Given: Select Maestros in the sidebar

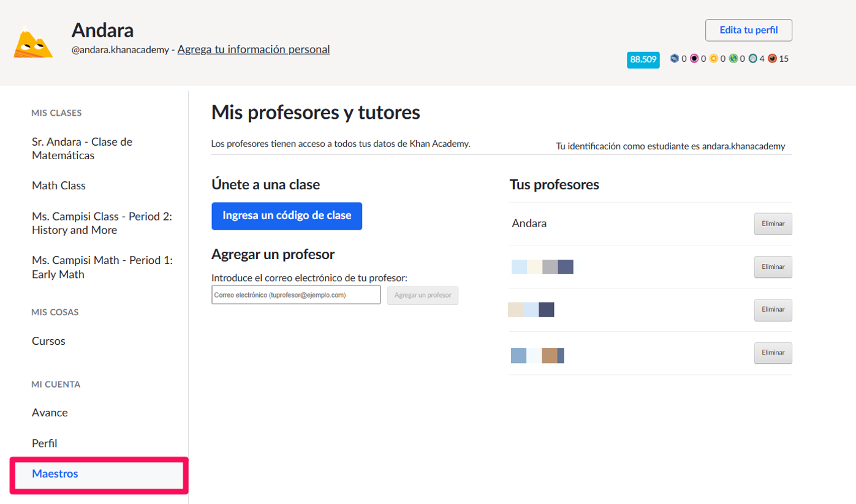Looking at the screenshot, I should tap(99, 474).
